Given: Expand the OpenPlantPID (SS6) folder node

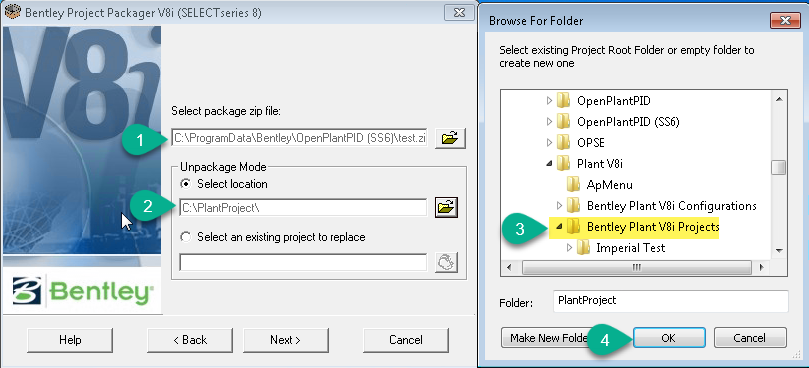Looking at the screenshot, I should pos(549,121).
